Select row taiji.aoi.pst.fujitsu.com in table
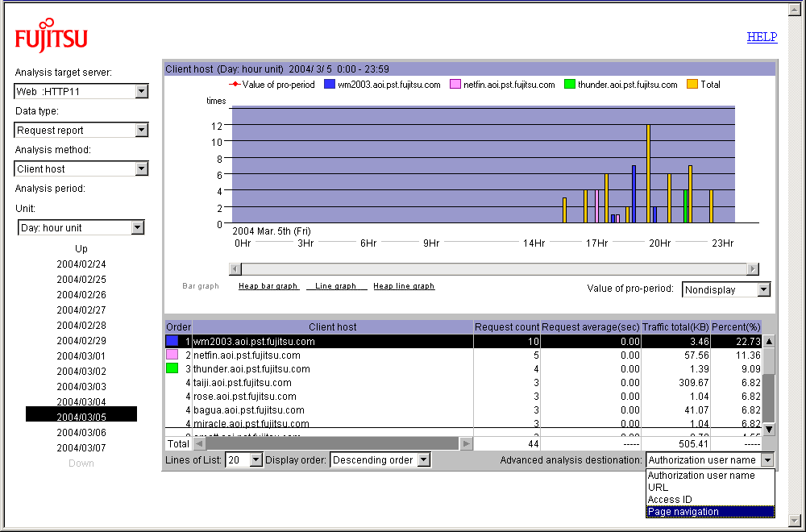This screenshot has height=532, width=806. [x=463, y=383]
